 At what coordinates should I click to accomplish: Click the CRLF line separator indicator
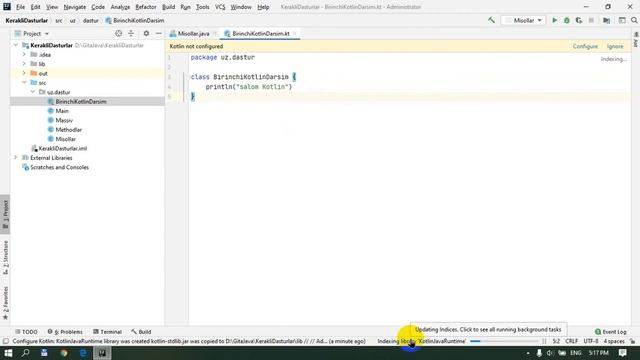[571, 341]
